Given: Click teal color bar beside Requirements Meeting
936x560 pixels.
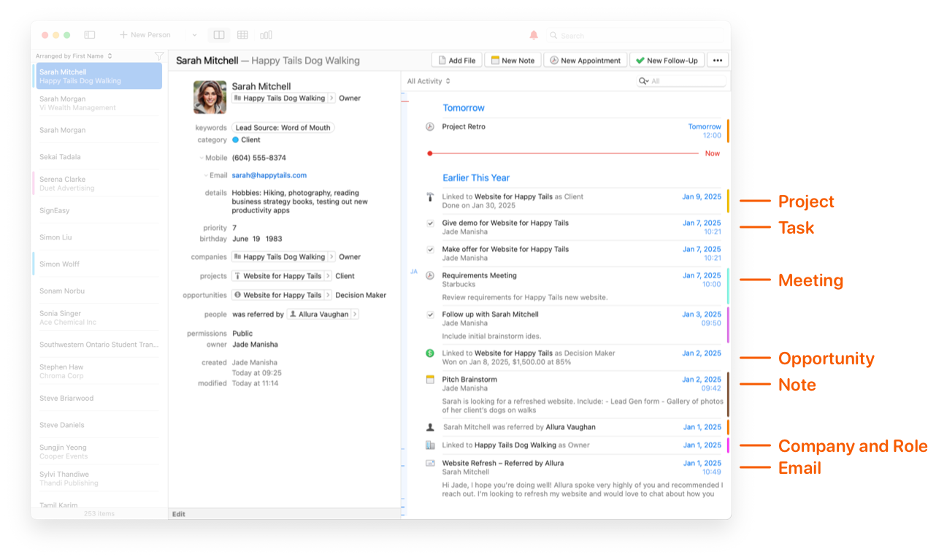Looking at the screenshot, I should coord(728,286).
